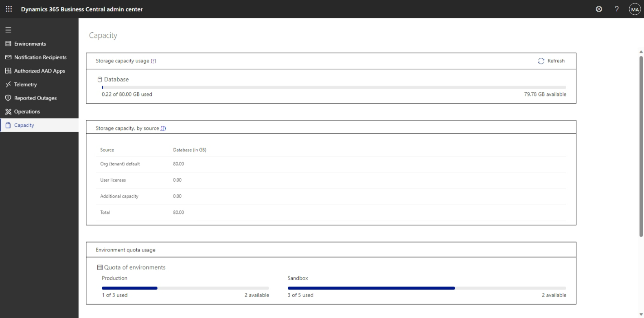
Task: Open Notification Recipients page
Action: (x=40, y=57)
